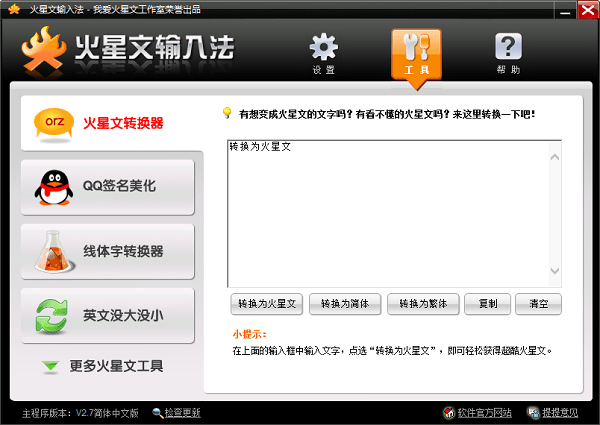Open QQ签名美化 penguin tool

tap(108, 186)
